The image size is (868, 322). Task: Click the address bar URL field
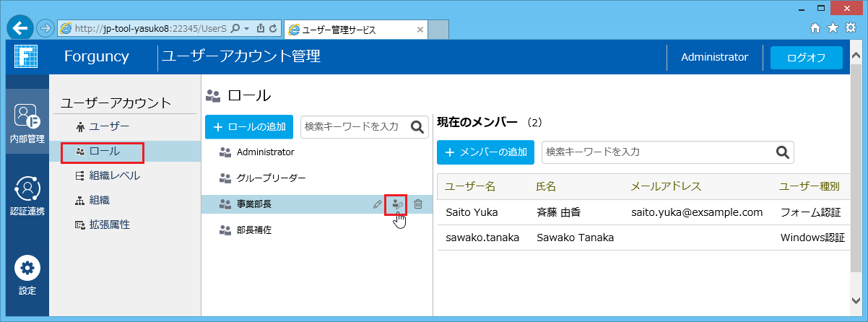click(x=149, y=29)
